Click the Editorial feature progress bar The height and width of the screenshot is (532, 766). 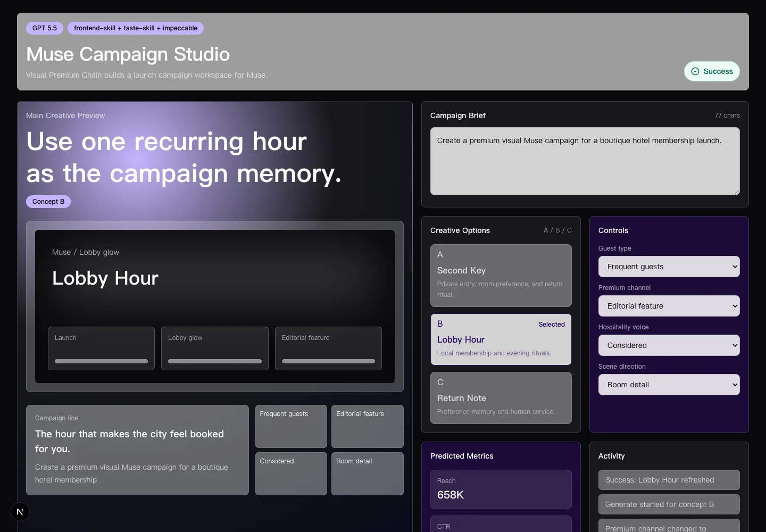point(328,361)
